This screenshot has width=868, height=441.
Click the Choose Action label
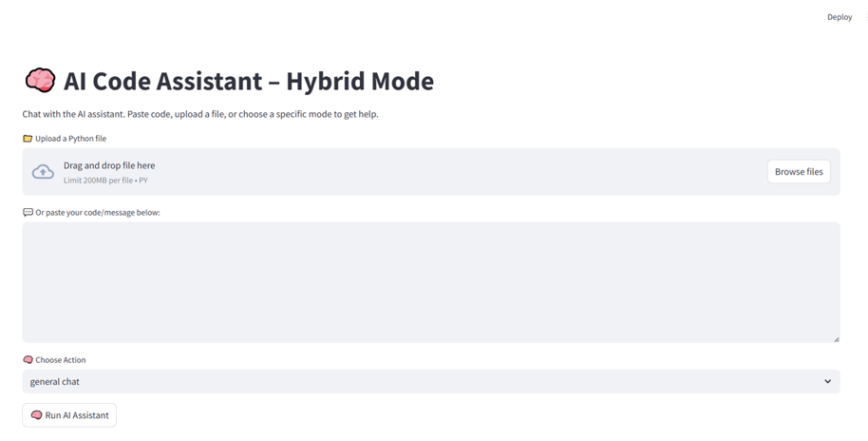coord(61,359)
